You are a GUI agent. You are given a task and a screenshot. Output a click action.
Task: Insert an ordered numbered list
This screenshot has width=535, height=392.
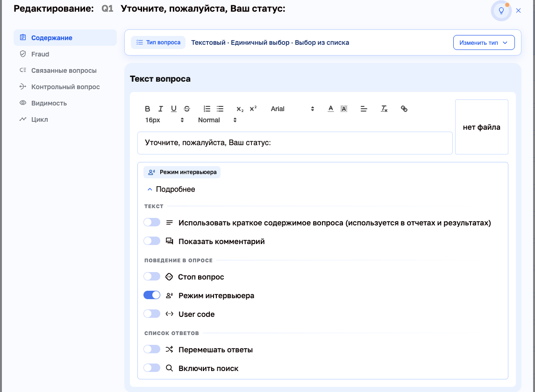pos(207,109)
